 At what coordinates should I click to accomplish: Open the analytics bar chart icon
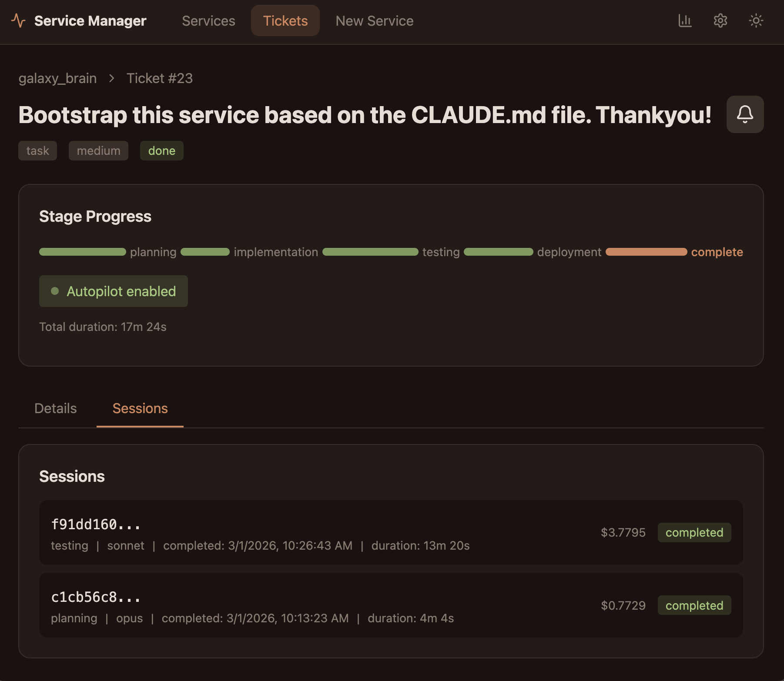[x=685, y=20]
